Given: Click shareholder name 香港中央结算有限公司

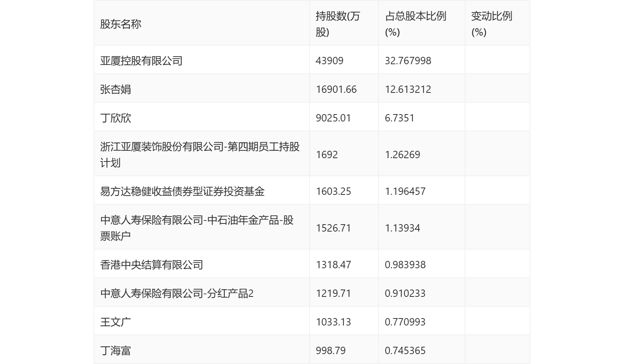Looking at the screenshot, I should point(152,265).
